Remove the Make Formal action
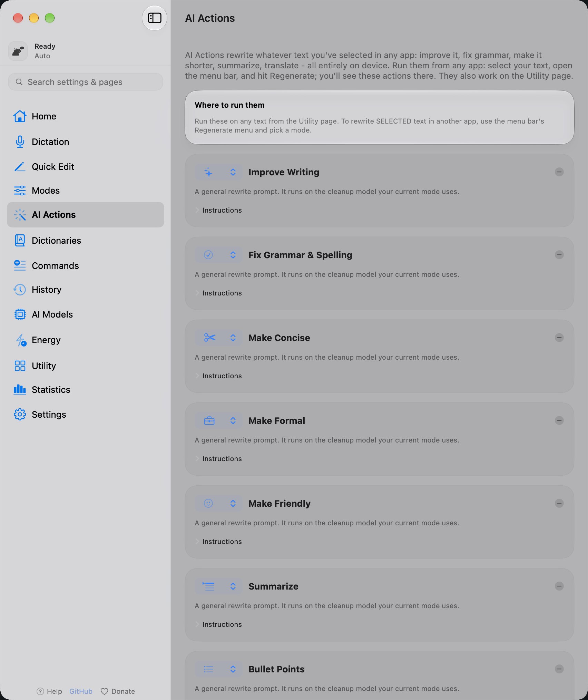Screen dimensions: 588x700 pyautogui.click(x=559, y=420)
